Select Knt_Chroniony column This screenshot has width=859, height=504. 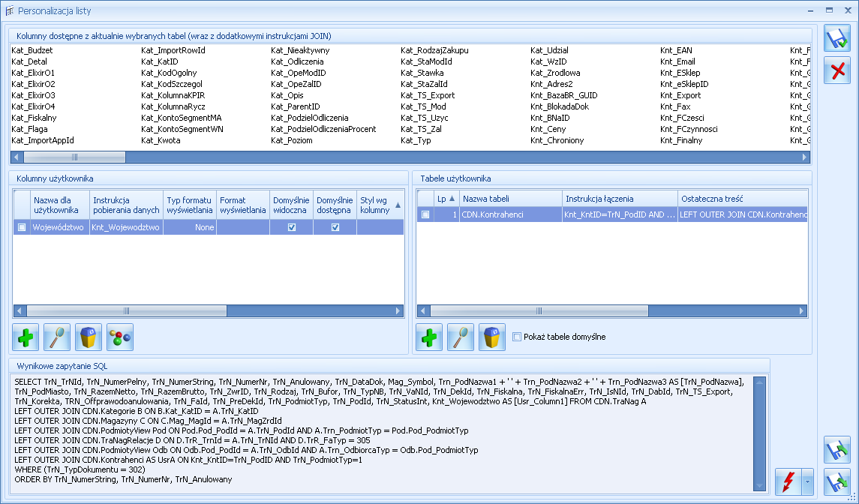coord(557,140)
